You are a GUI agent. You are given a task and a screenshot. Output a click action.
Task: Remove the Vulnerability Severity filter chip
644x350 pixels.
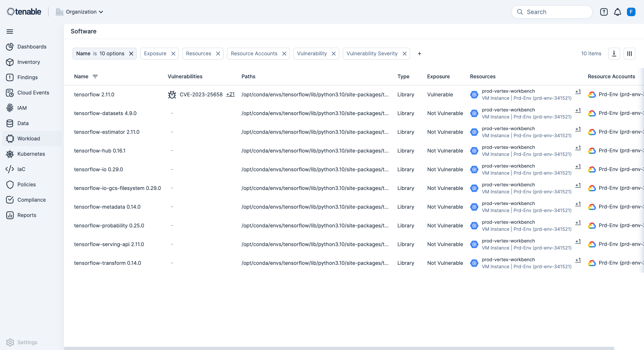405,54
